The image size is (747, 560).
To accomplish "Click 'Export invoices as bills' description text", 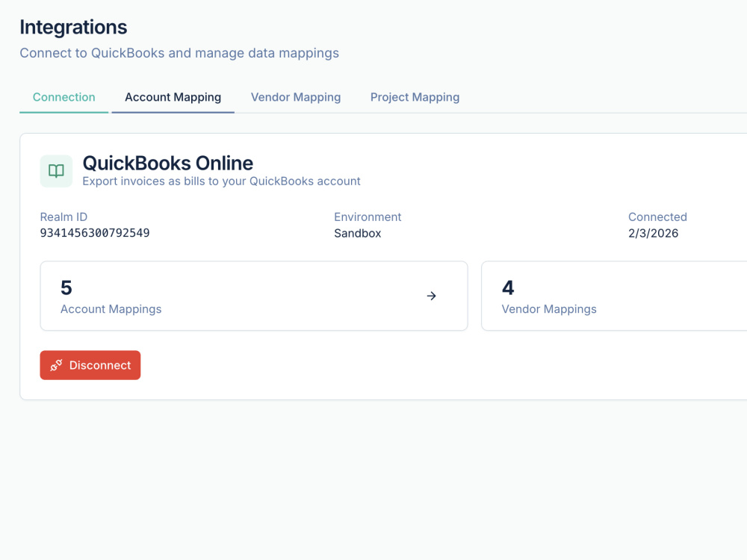I will (x=222, y=181).
